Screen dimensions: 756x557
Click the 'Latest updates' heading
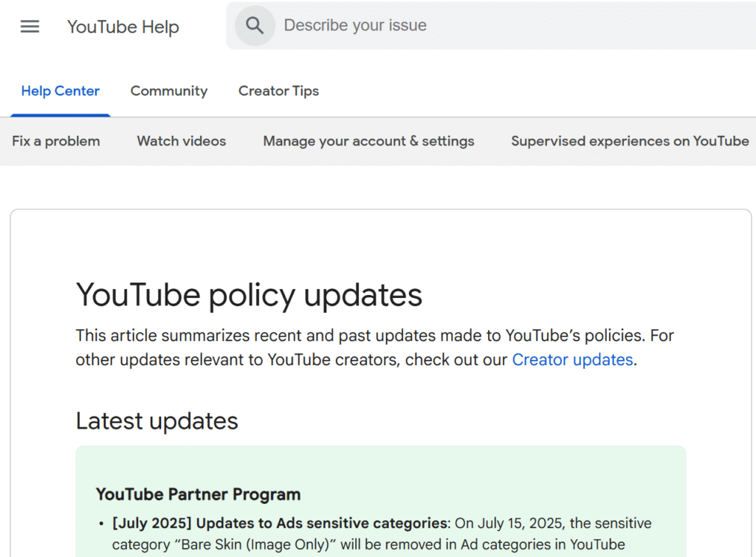click(157, 421)
